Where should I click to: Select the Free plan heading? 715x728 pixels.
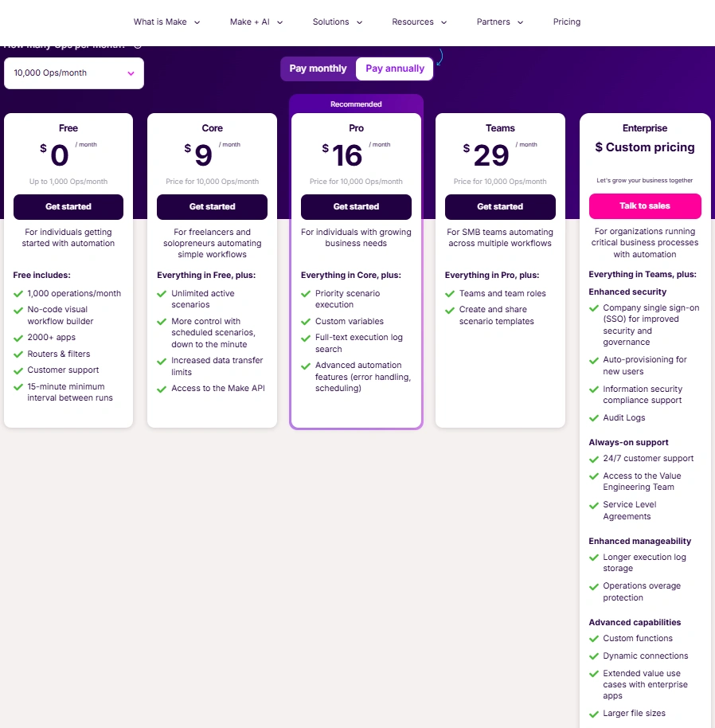click(68, 128)
